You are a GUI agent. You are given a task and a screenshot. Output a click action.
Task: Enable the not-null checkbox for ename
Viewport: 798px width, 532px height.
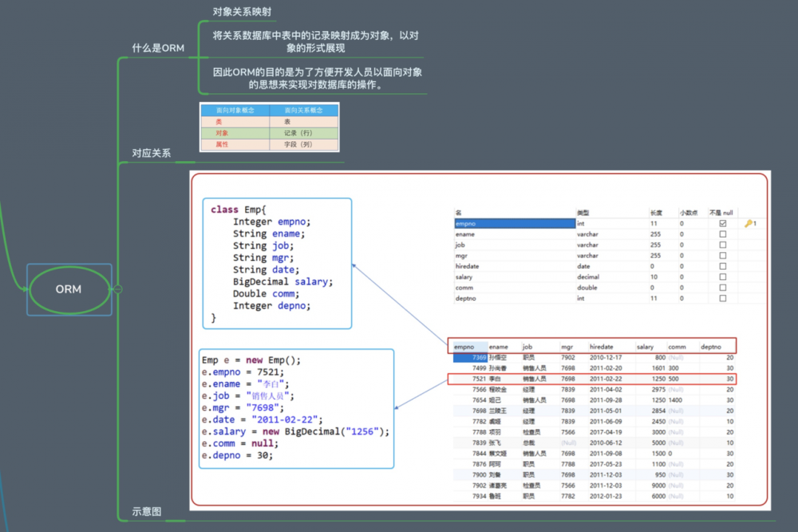(721, 234)
